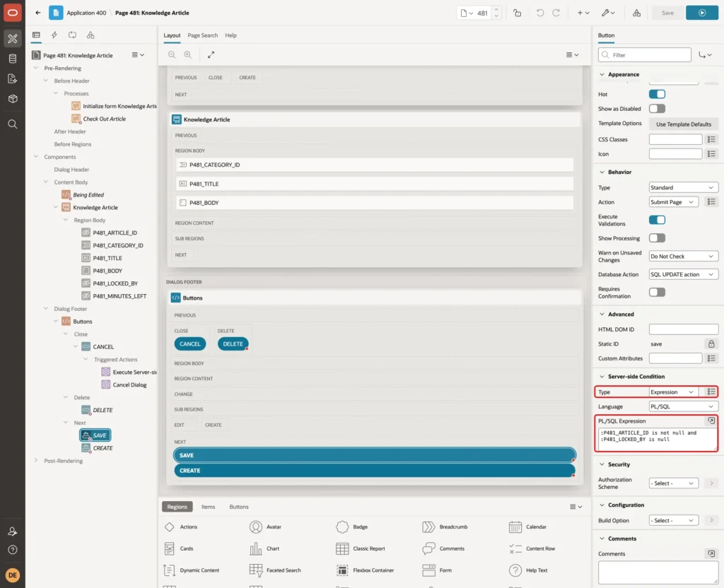The height and width of the screenshot is (588, 724).
Task: Click the Undo icon in top toolbar
Action: [539, 13]
